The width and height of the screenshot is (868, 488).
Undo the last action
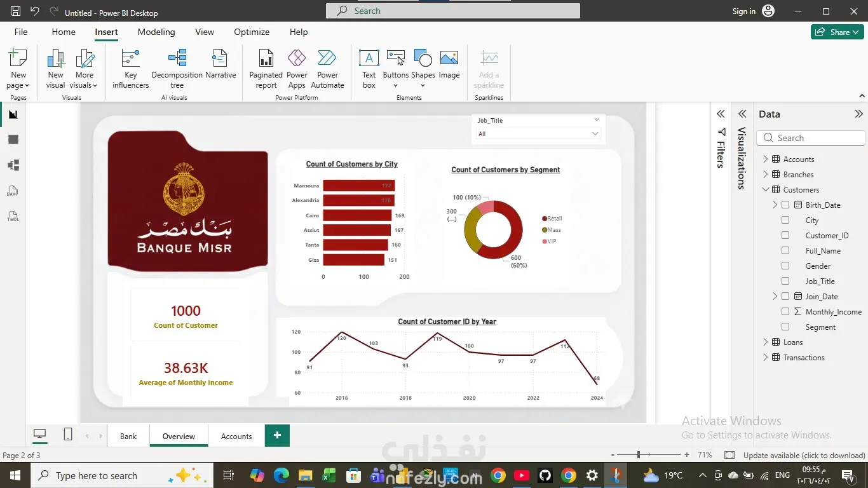(x=35, y=11)
